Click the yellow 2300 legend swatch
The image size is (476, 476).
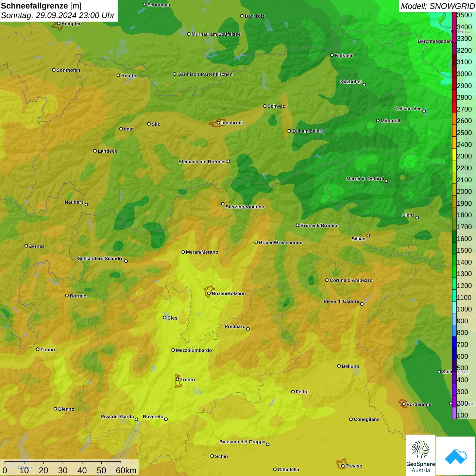click(x=454, y=154)
